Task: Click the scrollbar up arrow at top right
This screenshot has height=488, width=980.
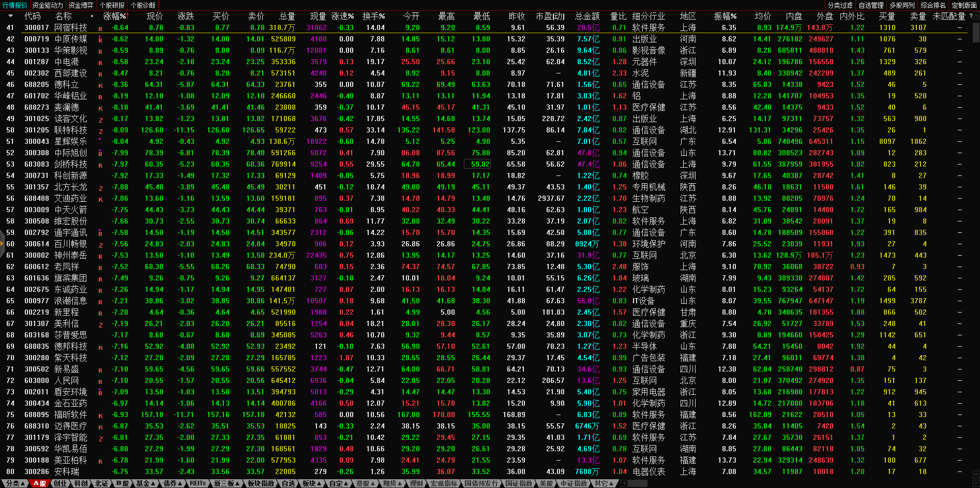Action: (x=976, y=16)
